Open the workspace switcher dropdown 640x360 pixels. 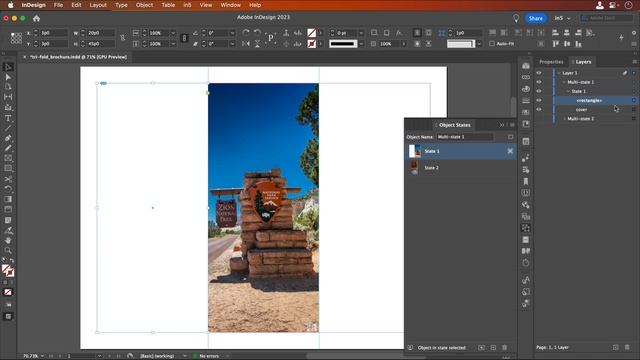coord(562,18)
